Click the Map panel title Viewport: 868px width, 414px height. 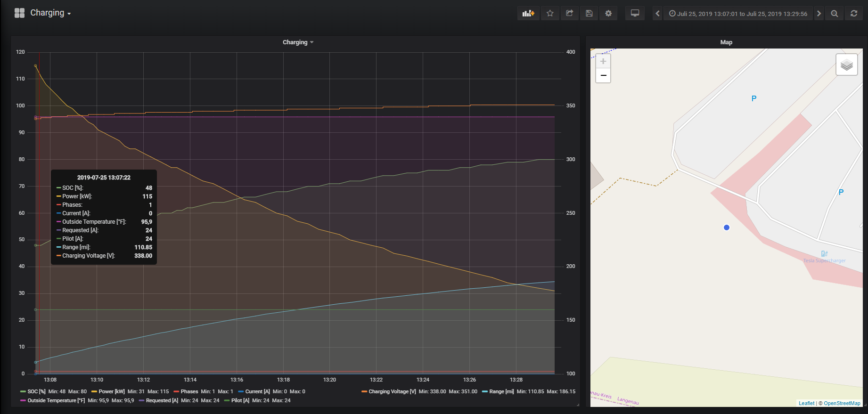(x=726, y=42)
